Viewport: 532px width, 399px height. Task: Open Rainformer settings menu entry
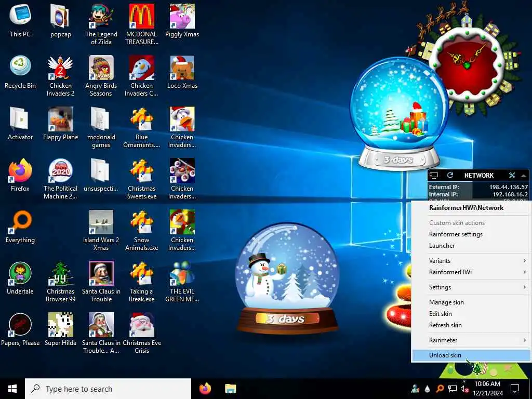pos(471,234)
